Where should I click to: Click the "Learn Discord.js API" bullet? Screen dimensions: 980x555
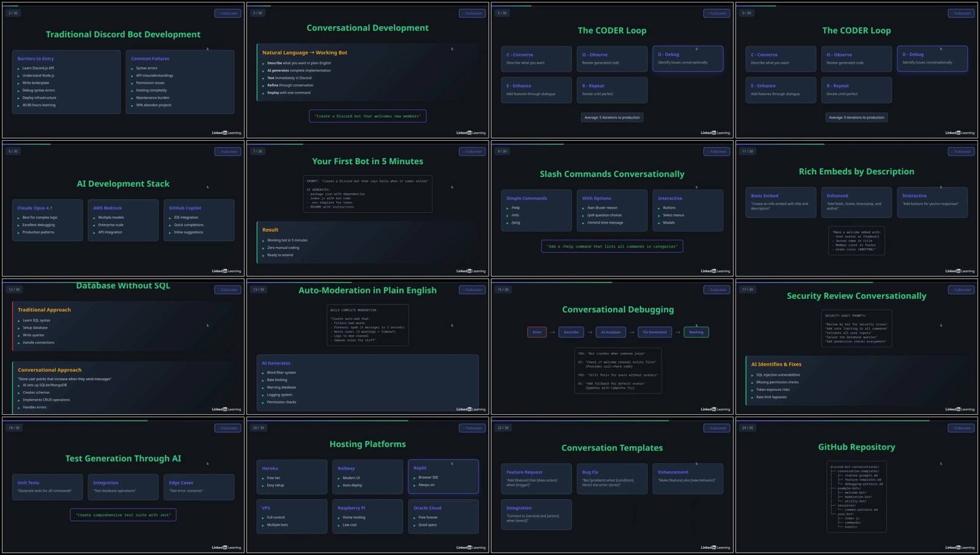pos(38,68)
